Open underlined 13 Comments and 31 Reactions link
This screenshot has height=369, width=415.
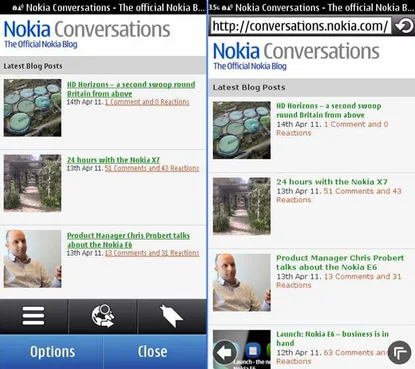[x=152, y=253]
